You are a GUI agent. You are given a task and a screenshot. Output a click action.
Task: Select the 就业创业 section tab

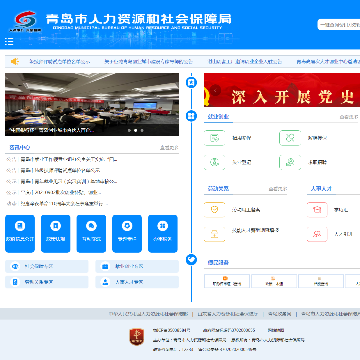(x=218, y=117)
